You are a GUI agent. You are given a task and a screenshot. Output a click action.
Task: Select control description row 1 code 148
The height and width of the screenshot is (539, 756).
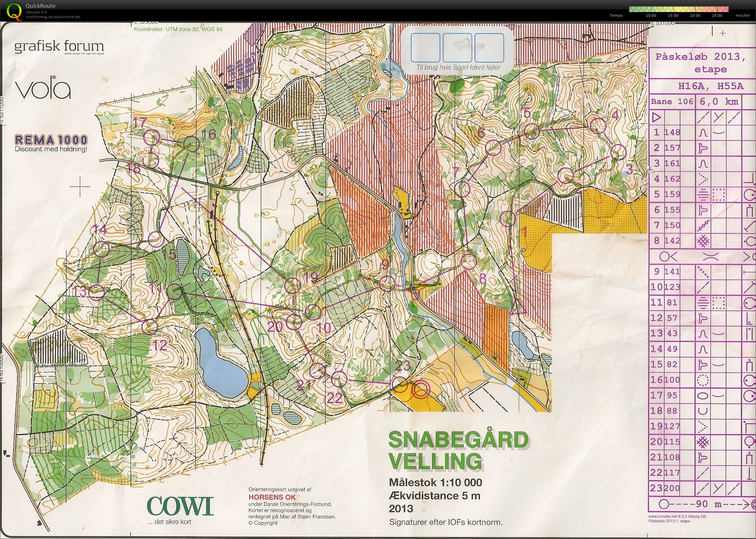(x=673, y=132)
